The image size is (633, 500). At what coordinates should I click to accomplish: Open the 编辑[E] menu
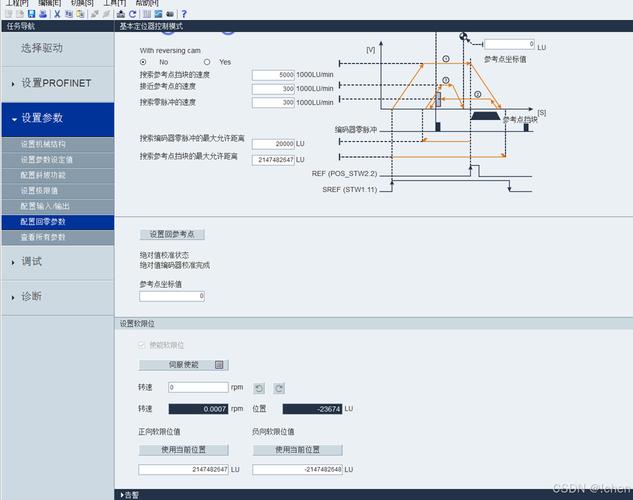[x=50, y=3]
